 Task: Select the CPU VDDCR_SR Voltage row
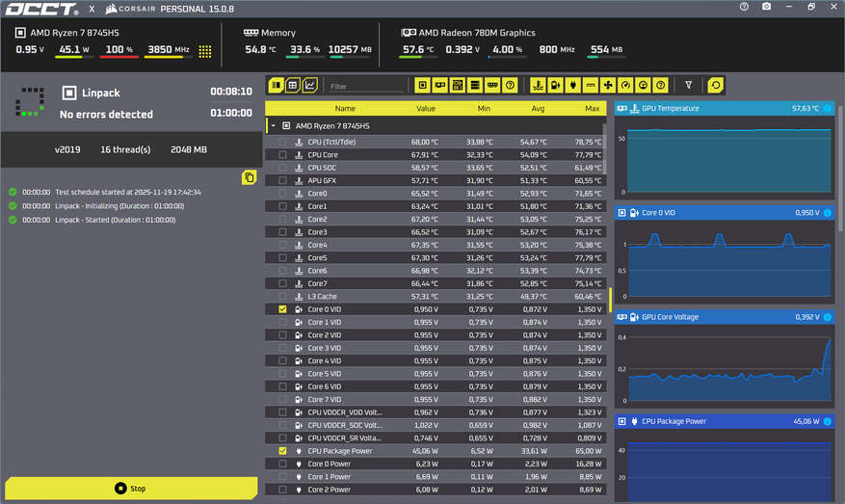435,438
